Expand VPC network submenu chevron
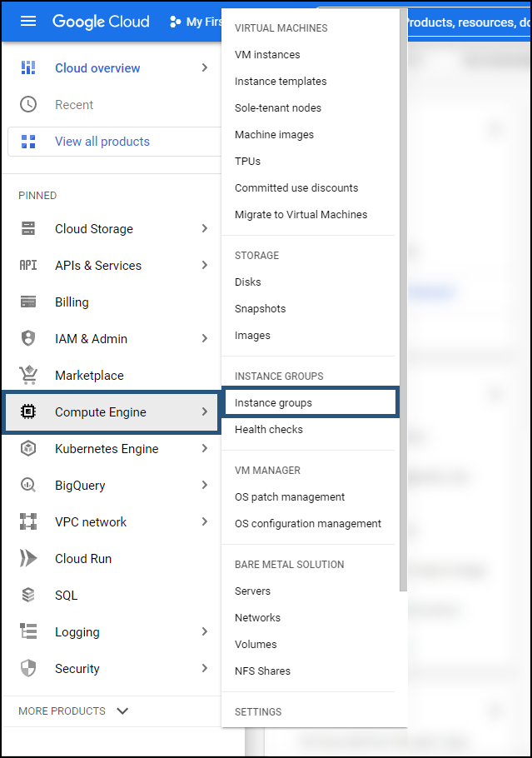Viewport: 532px width, 758px height. pyautogui.click(x=205, y=521)
